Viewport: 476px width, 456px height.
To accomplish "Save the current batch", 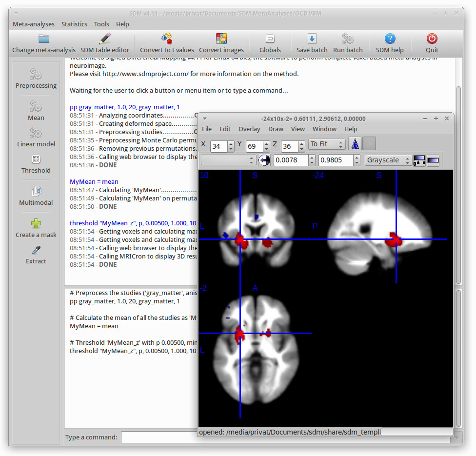I will tap(312, 43).
